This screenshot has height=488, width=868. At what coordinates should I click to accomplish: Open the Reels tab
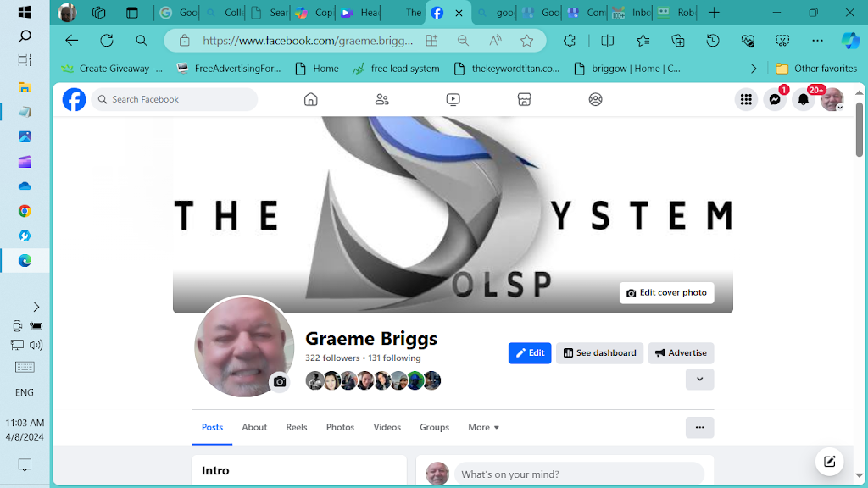296,427
